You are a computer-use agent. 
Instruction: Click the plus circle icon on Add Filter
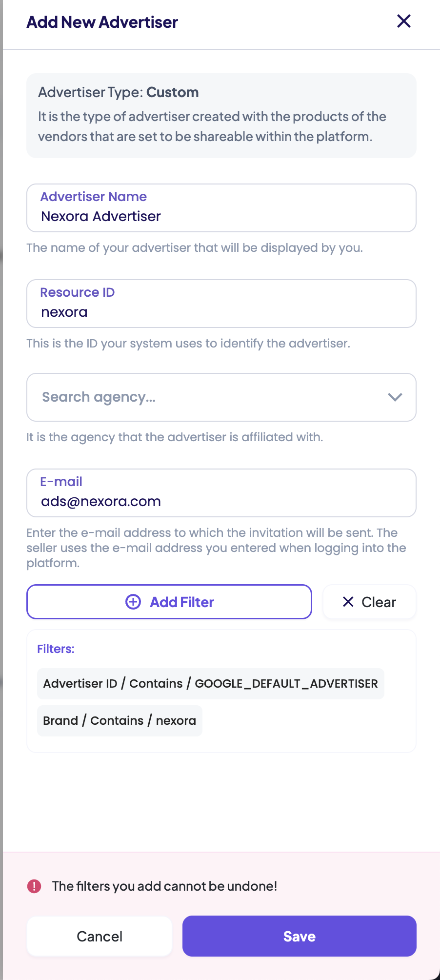133,602
